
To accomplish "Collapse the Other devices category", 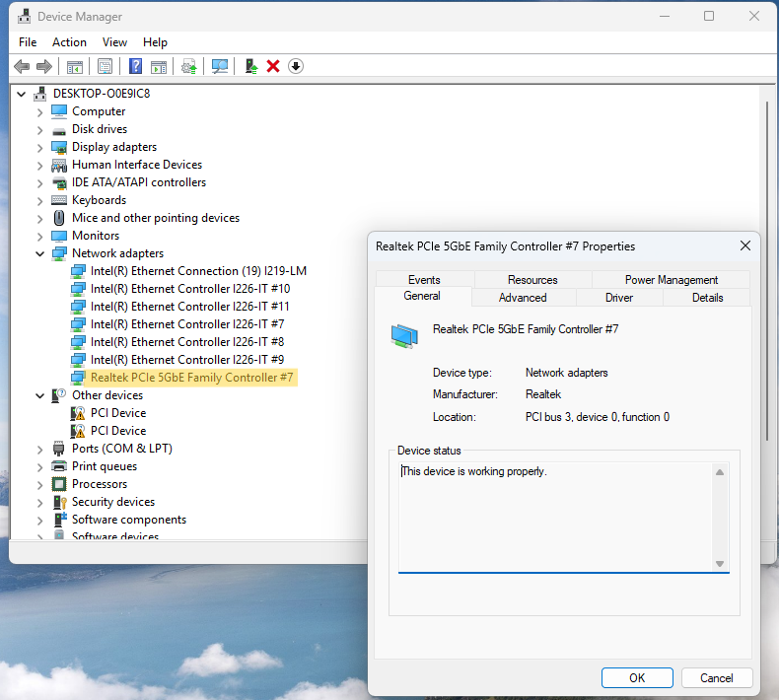I will pyautogui.click(x=40, y=395).
